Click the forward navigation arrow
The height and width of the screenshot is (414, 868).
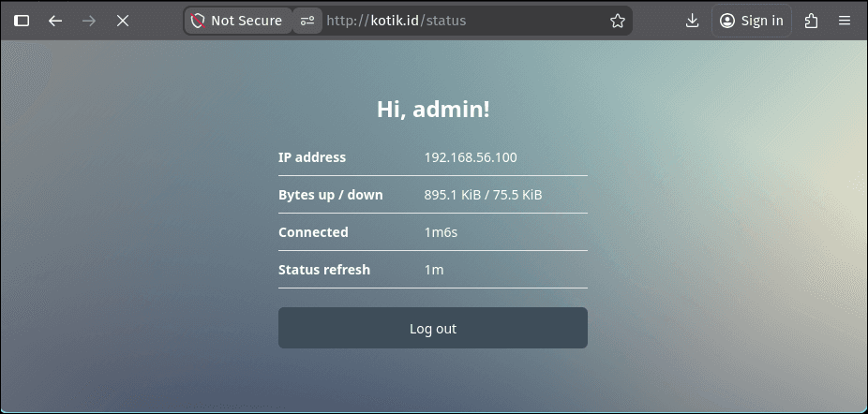click(89, 21)
